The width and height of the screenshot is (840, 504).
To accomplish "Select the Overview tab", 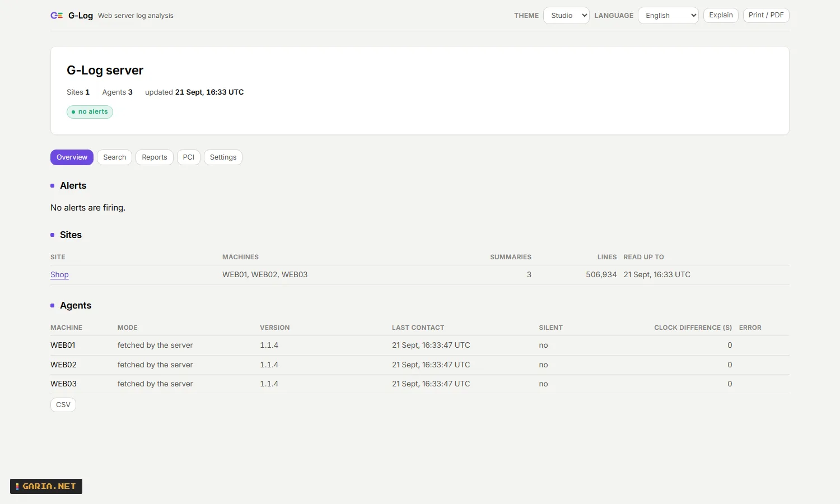I will pos(72,157).
